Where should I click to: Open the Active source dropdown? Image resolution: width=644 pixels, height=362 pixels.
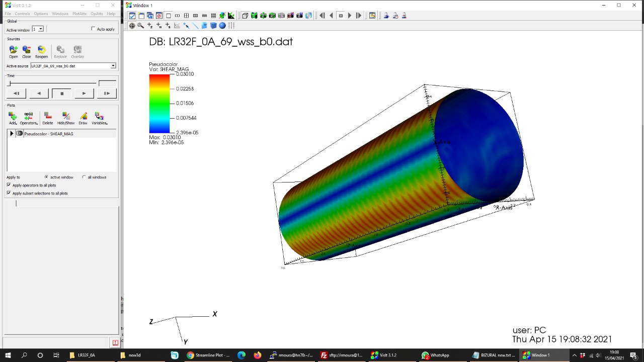click(113, 66)
